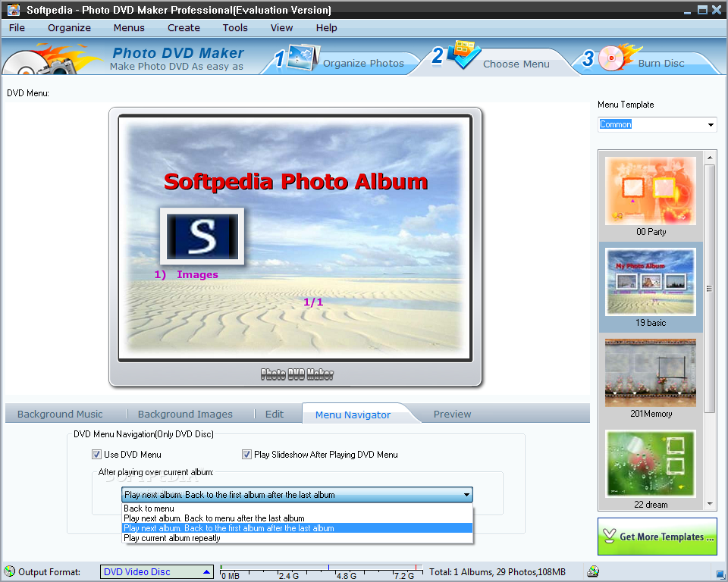The height and width of the screenshot is (582, 728).
Task: Open the Tools menu
Action: 235,28
